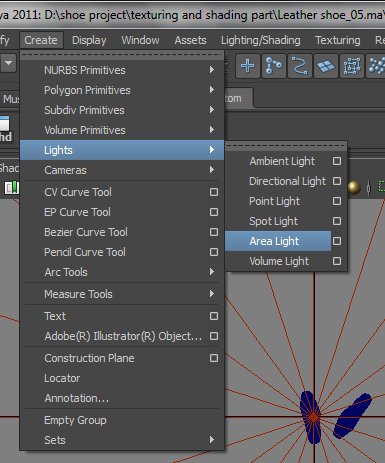Open the Display menu

[89, 40]
